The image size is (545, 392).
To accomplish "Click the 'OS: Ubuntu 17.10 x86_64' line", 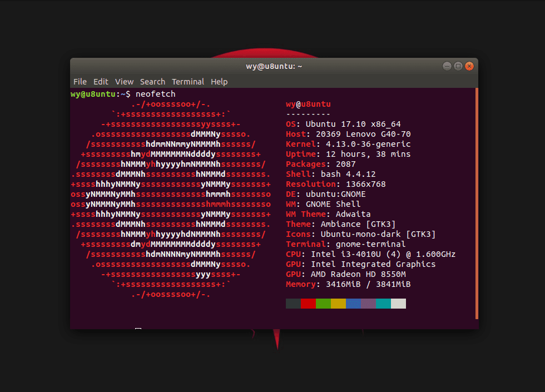I will coord(344,124).
